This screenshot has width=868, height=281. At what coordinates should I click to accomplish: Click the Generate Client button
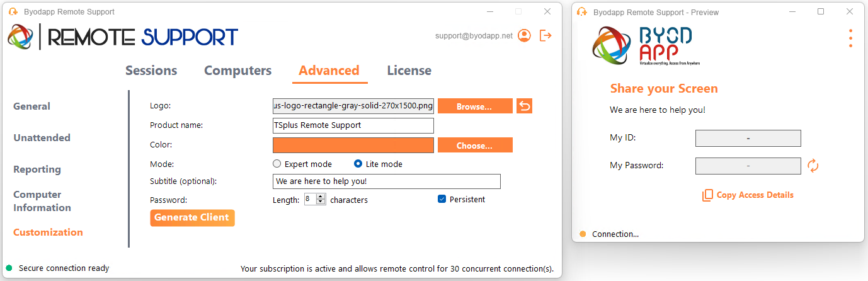tap(192, 217)
